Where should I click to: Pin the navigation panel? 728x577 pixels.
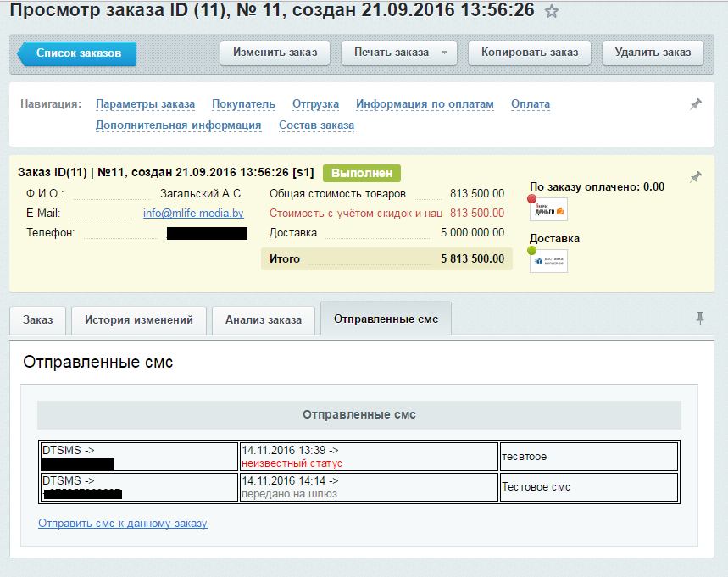(696, 104)
